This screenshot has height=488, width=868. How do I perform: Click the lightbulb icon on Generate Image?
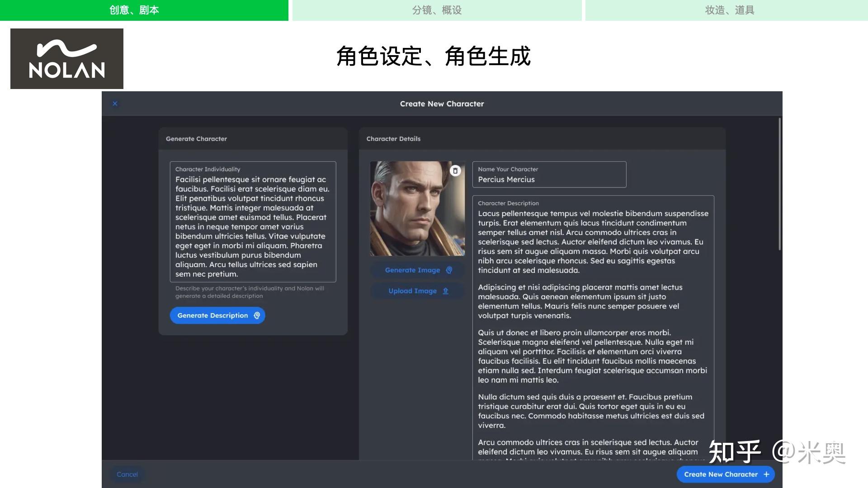click(449, 270)
